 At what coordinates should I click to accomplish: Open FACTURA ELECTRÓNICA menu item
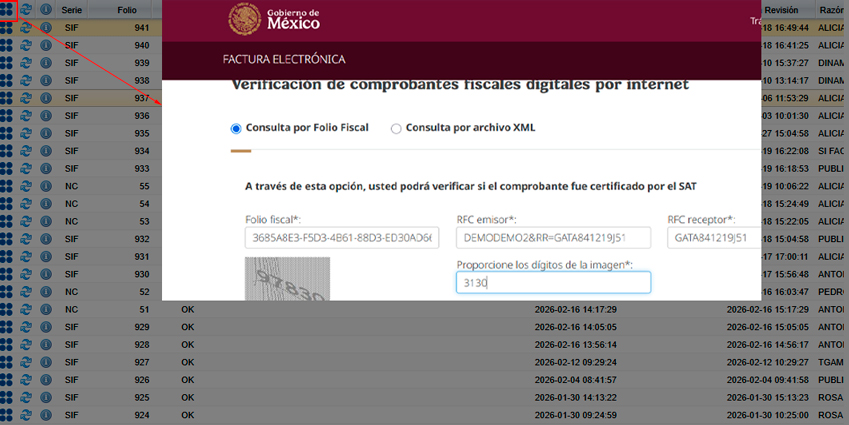284,59
